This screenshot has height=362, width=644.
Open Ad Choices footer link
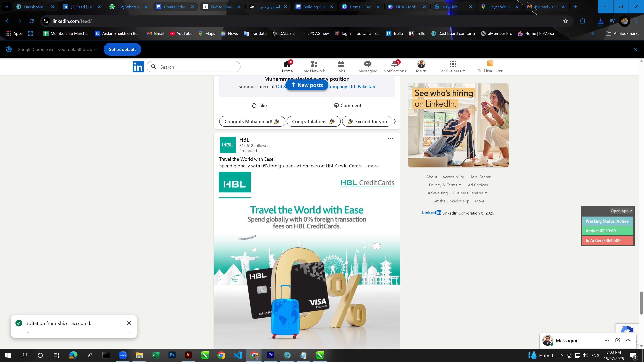click(x=477, y=185)
